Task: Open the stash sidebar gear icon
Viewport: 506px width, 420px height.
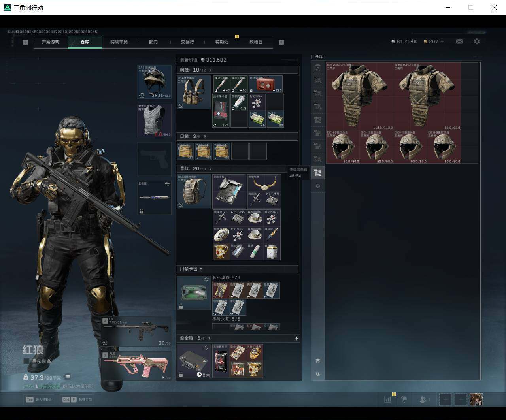Action: coord(317,186)
